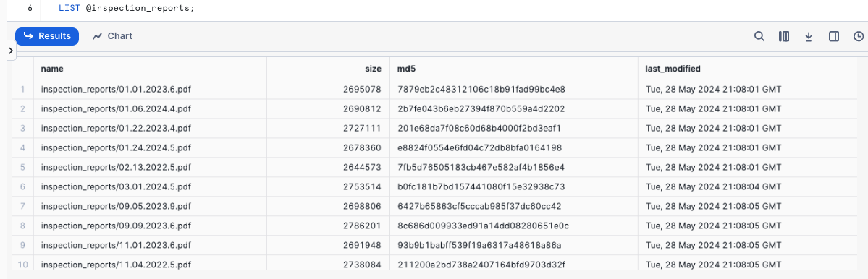Screen dimensions: 868x279
Task: Select row number 1 in results
Action: tap(22, 89)
